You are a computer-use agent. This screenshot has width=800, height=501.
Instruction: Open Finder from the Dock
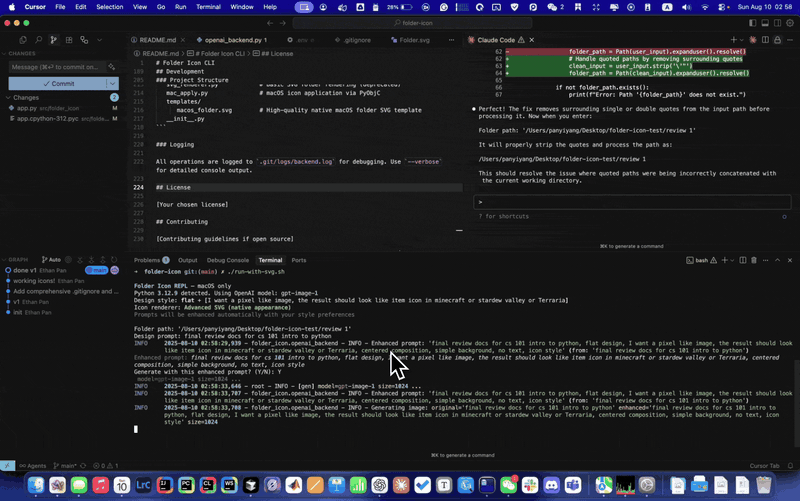coord(36,485)
